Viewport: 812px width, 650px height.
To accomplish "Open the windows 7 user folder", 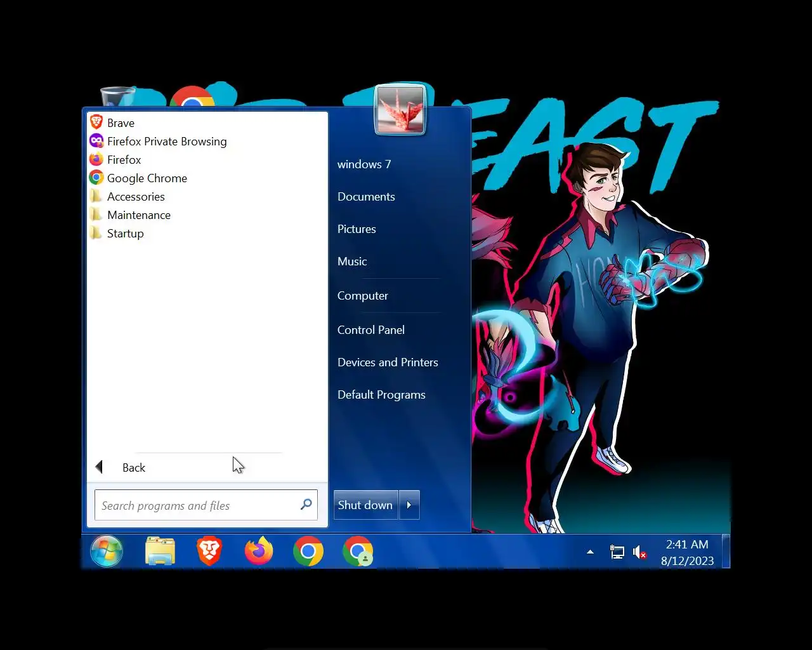I will (364, 164).
